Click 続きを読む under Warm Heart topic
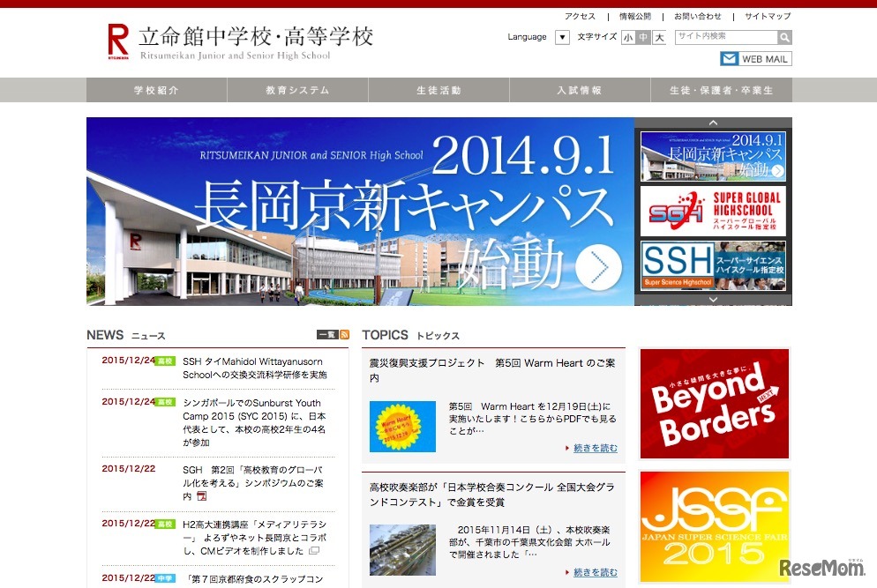Image resolution: width=877 pixels, height=588 pixels. 595,448
